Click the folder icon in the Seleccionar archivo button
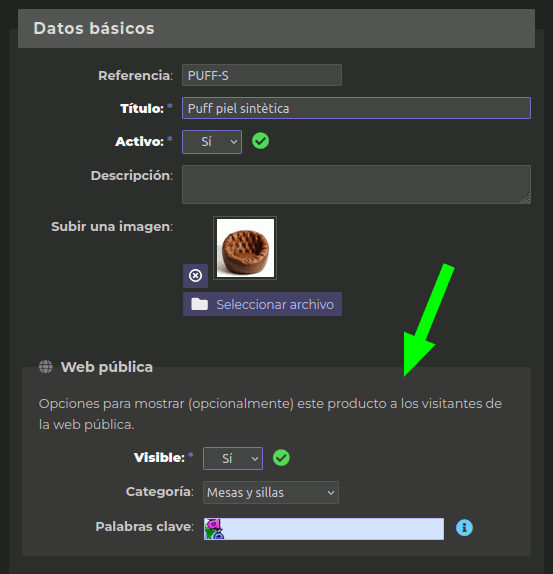Screen dimensions: 553x574 [x=199, y=304]
